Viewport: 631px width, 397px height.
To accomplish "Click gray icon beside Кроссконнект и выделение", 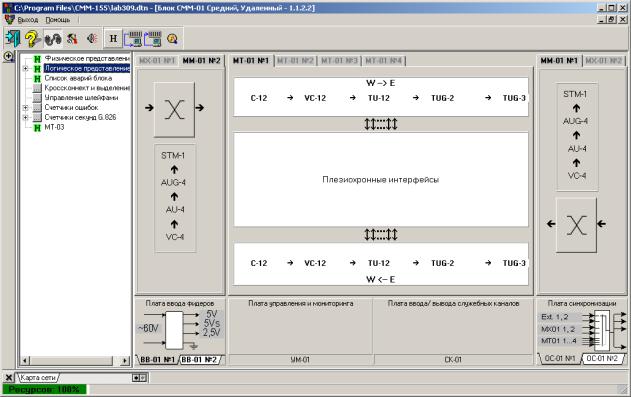I will coord(37,88).
